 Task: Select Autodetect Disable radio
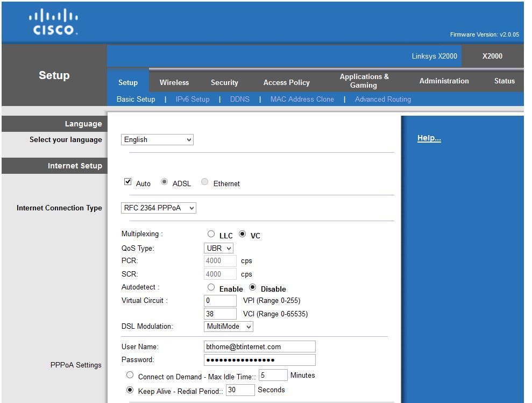252,287
